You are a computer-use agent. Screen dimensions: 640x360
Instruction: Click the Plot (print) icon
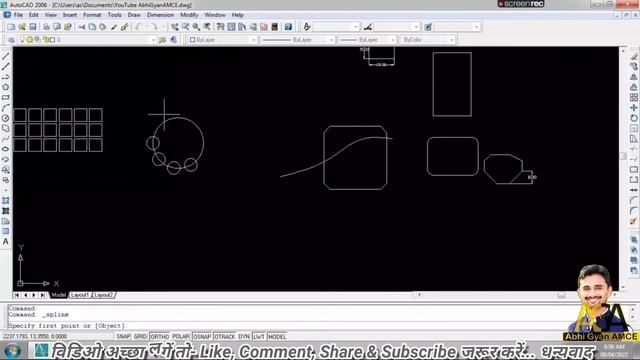[46, 27]
